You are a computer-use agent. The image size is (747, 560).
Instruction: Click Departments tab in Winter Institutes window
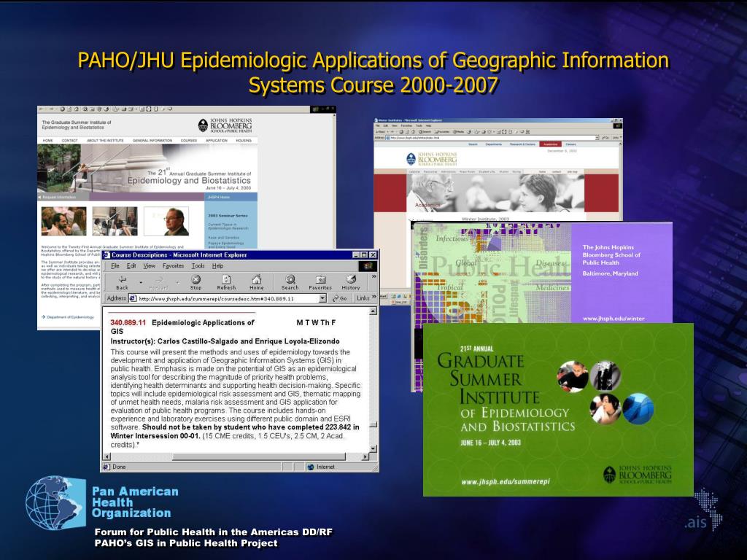click(x=494, y=144)
